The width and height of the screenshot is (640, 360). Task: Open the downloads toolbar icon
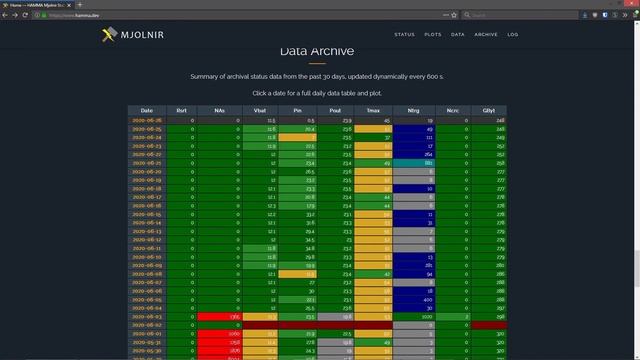point(585,15)
